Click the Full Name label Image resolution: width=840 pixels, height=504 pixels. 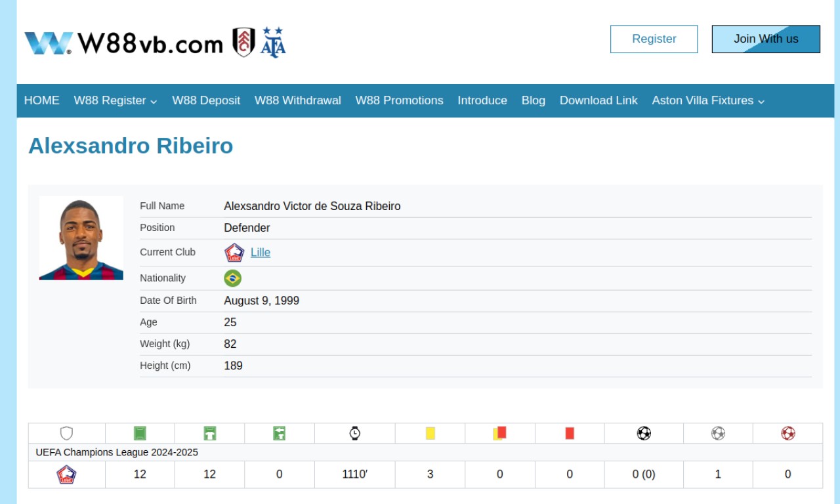tap(162, 206)
